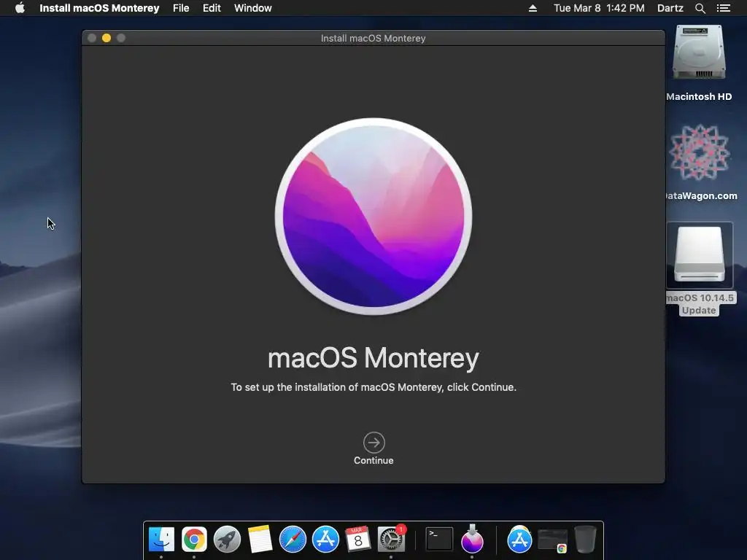The image size is (747, 560).
Task: Open Spotlight search magnifier
Action: pyautogui.click(x=700, y=8)
